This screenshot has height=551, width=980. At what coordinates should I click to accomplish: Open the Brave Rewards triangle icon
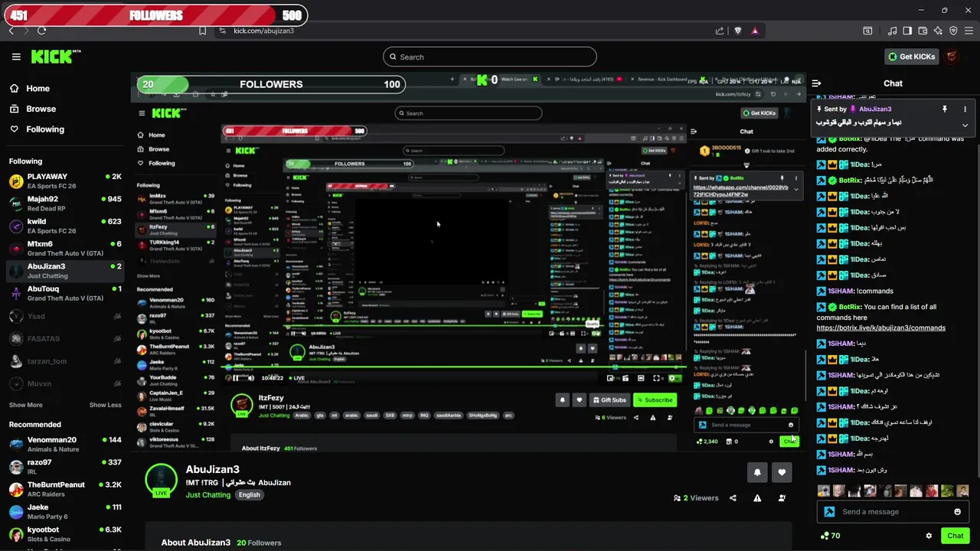point(755,31)
